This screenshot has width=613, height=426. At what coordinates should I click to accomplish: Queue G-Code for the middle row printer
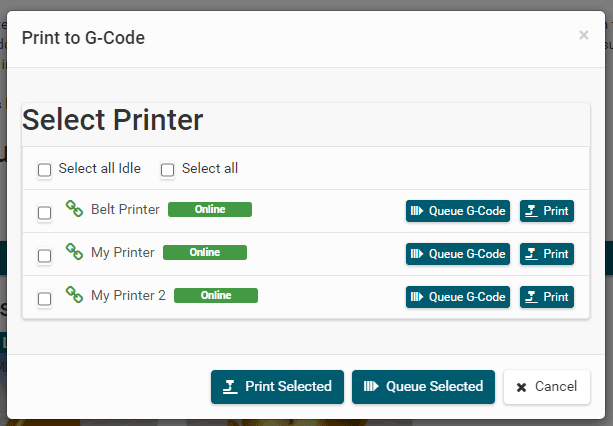pyautogui.click(x=458, y=254)
